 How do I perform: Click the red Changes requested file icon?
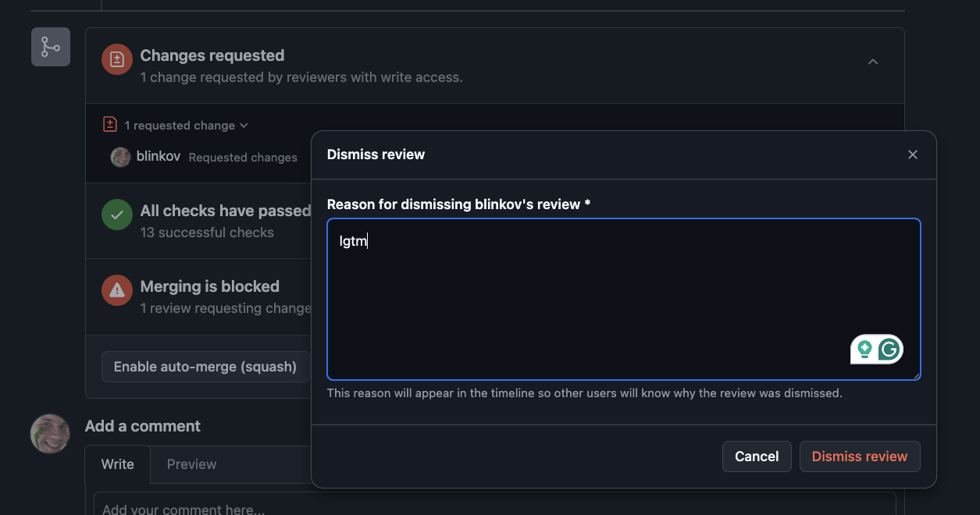click(116, 58)
